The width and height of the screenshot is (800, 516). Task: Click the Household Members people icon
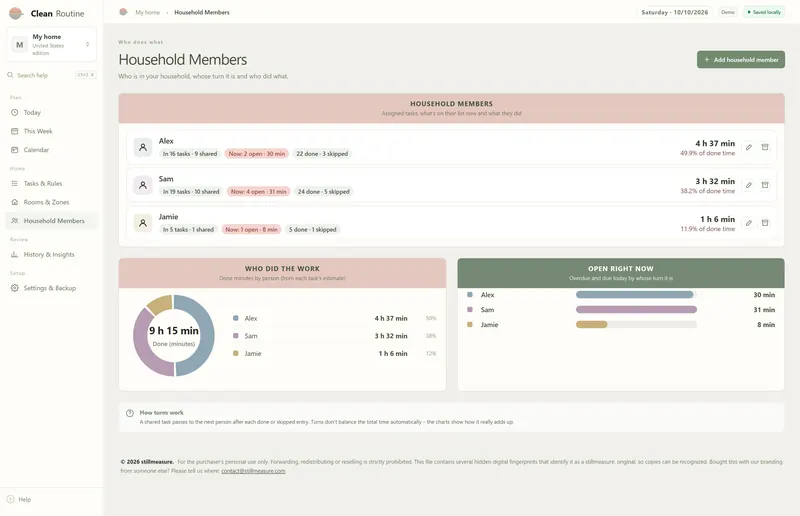click(14, 221)
